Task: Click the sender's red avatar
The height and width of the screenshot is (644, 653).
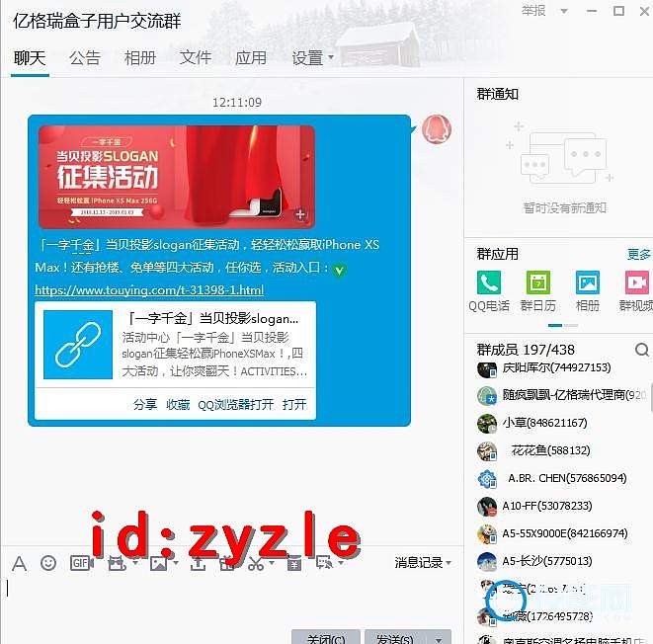Action: [x=436, y=129]
